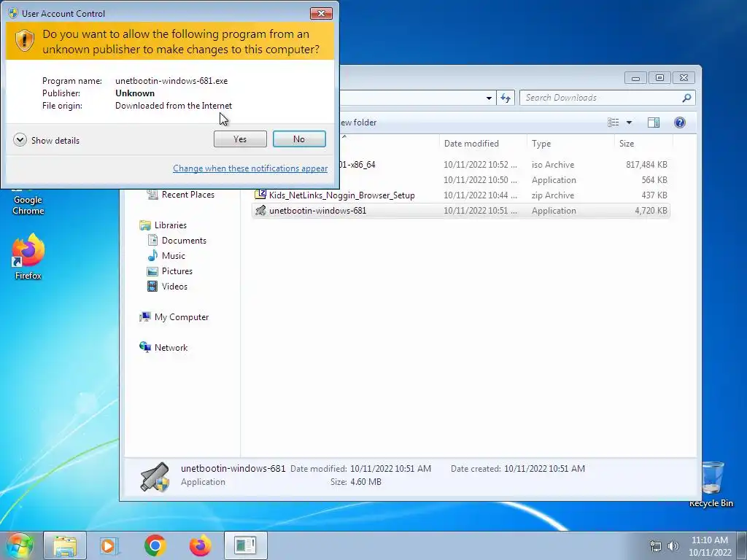Open the Videos library
Image resolution: width=747 pixels, height=560 pixels.
[174, 286]
